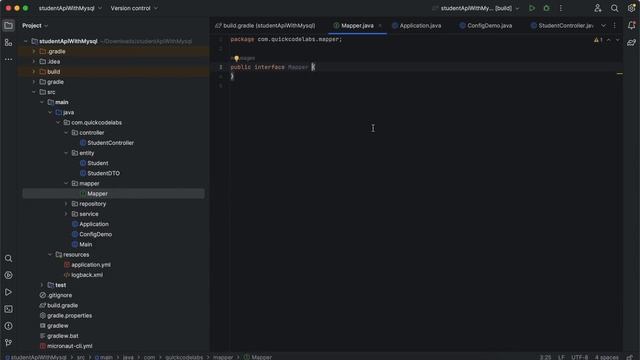Viewport: 640px width, 360px height.
Task: Debug the build configuration
Action: tap(546, 8)
